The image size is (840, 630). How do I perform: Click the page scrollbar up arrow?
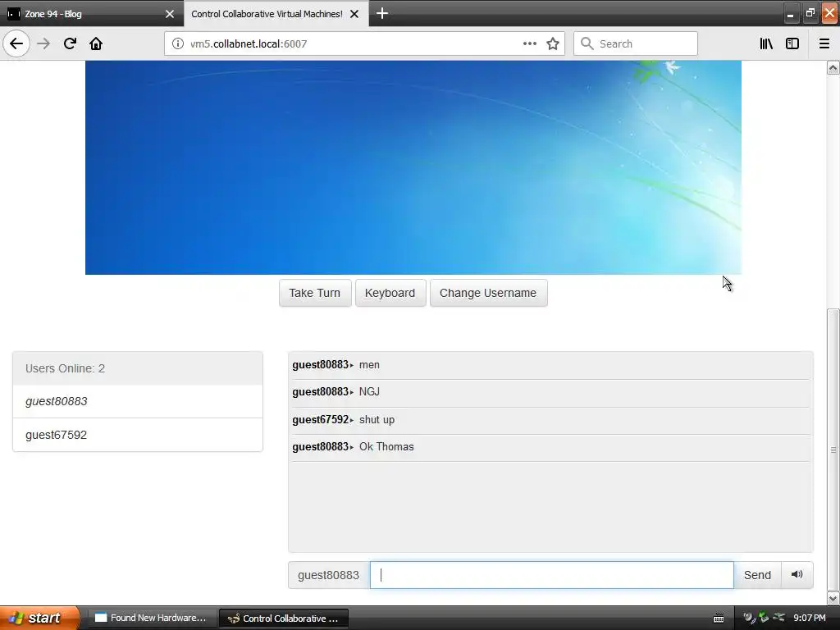[x=833, y=67]
